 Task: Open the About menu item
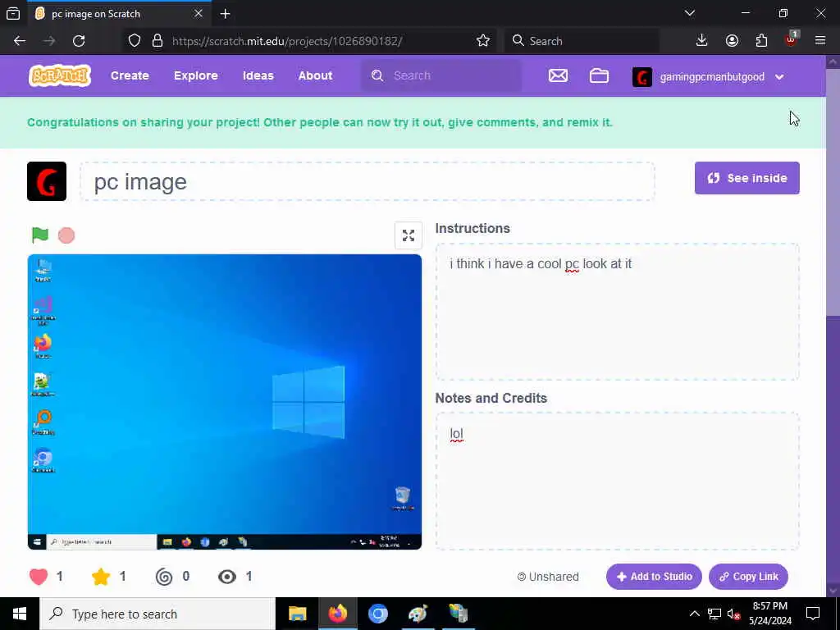pyautogui.click(x=316, y=75)
